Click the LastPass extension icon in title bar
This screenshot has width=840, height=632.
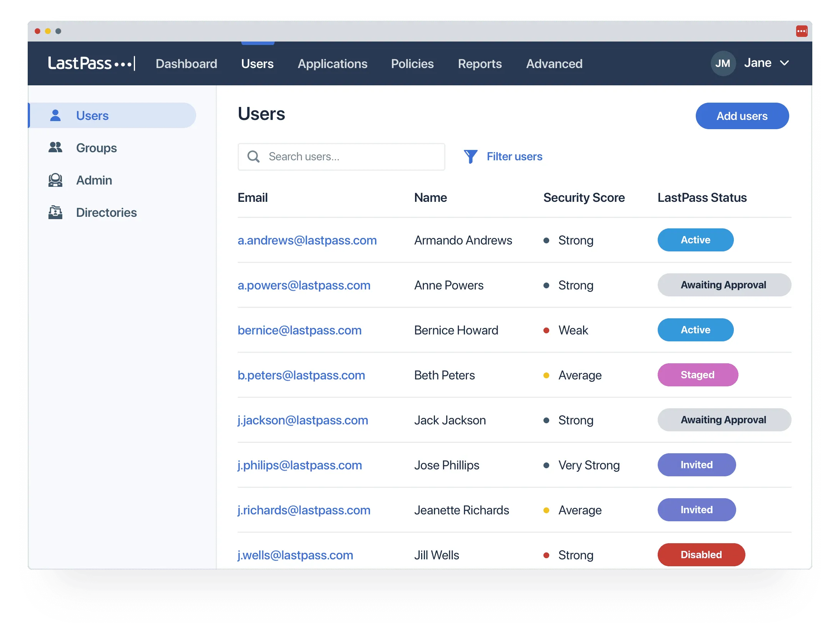click(x=802, y=31)
